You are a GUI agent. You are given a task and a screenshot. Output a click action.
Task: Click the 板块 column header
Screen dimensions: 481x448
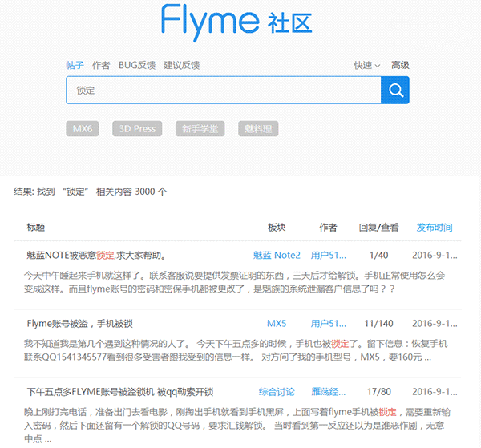[277, 228]
